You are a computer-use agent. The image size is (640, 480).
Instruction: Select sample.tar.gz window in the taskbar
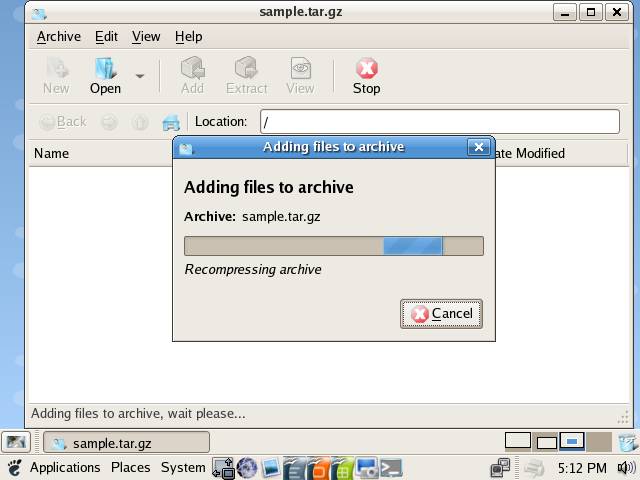click(126, 442)
